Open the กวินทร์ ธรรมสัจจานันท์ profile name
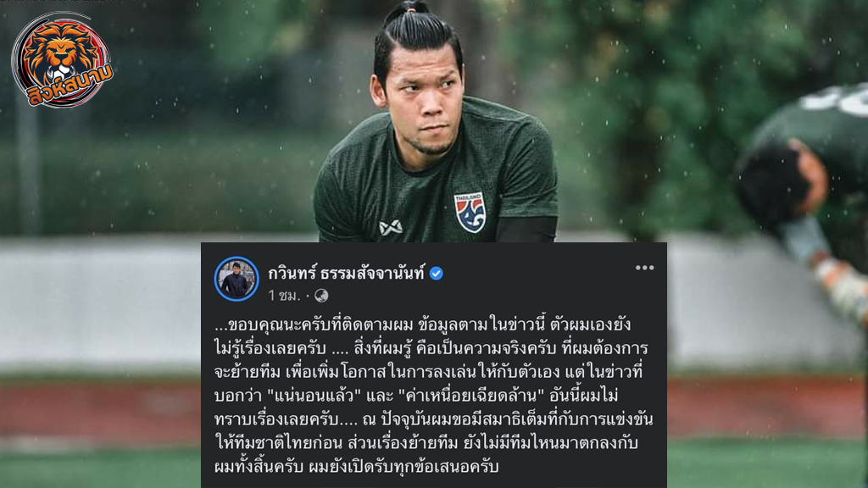Image resolution: width=868 pixels, height=488 pixels. click(347, 273)
